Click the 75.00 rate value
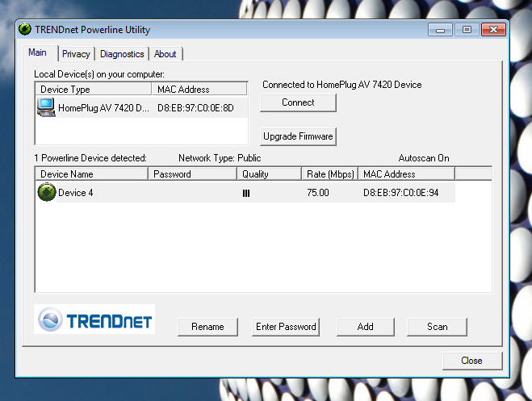Viewport: 532px width, 401px height. [318, 193]
